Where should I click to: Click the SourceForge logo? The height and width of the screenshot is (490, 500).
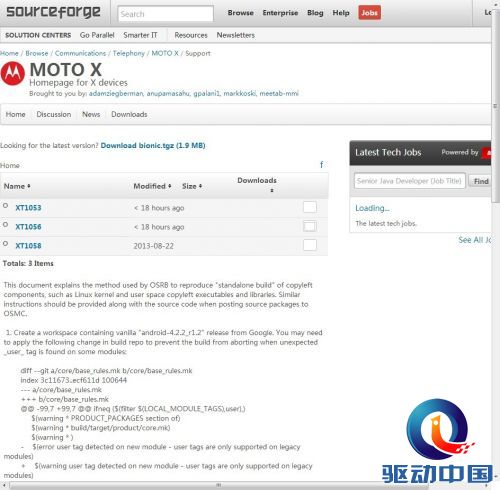click(53, 12)
